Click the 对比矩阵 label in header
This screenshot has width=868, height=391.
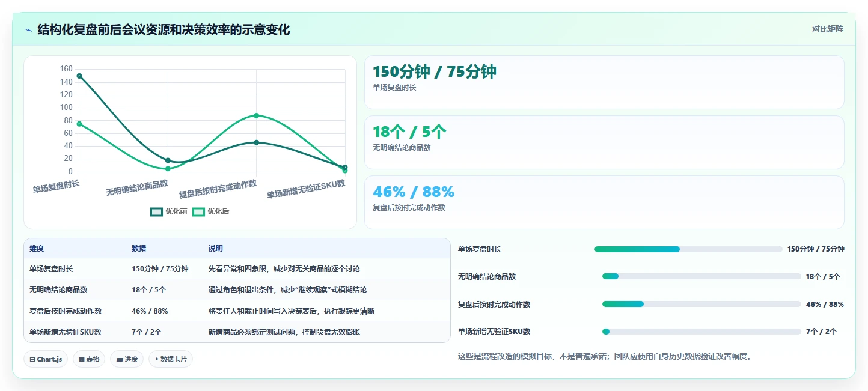click(x=827, y=29)
